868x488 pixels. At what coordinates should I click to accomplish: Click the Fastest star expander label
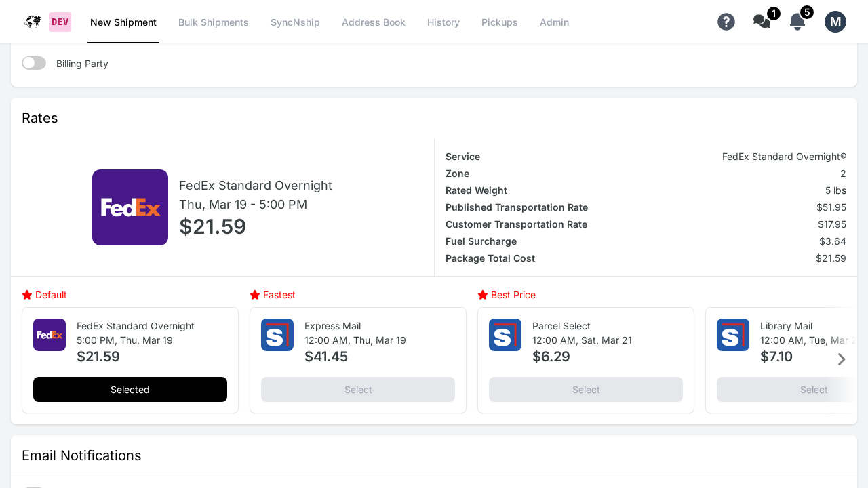click(273, 295)
